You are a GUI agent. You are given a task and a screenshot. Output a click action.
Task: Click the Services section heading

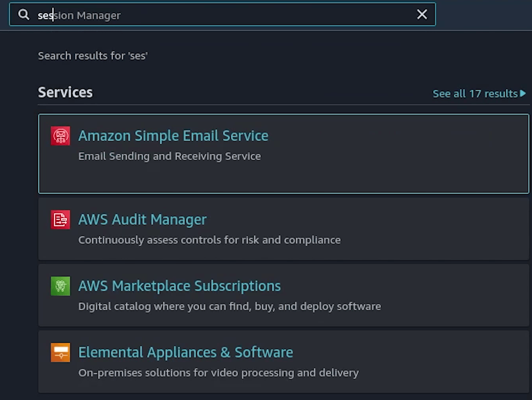(65, 92)
